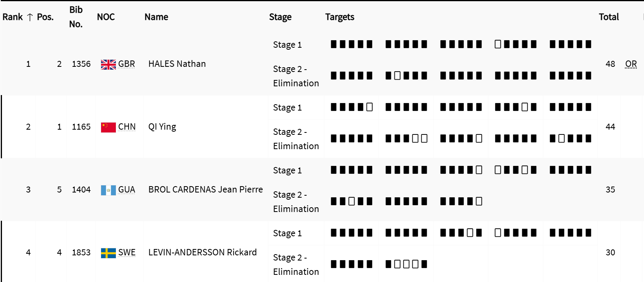Click the Targets column header
The width and height of the screenshot is (644, 282).
pos(340,17)
